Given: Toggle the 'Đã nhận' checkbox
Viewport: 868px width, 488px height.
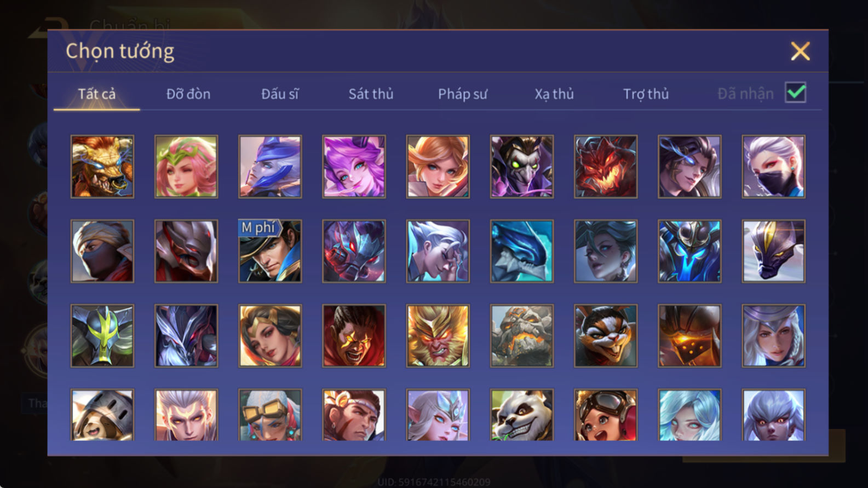Looking at the screenshot, I should coord(795,92).
